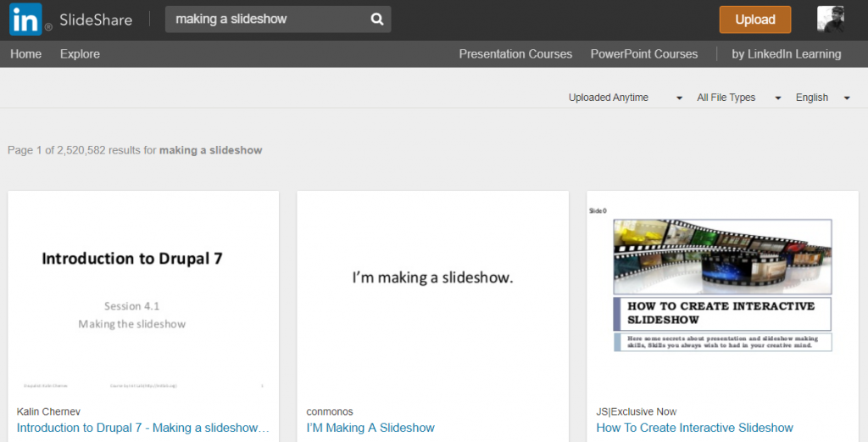Image resolution: width=868 pixels, height=442 pixels.
Task: Open the PowerPoint Courses link
Action: click(x=643, y=54)
